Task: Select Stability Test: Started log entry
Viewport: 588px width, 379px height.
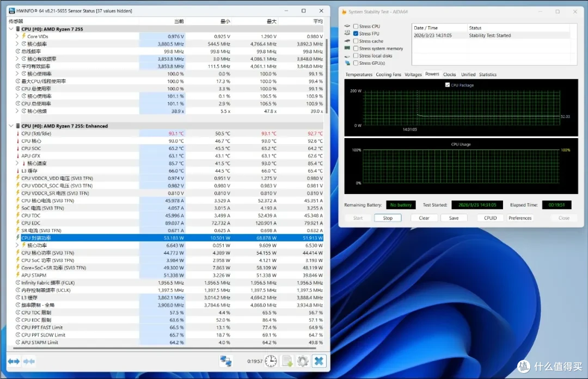Action: pyautogui.click(x=490, y=35)
